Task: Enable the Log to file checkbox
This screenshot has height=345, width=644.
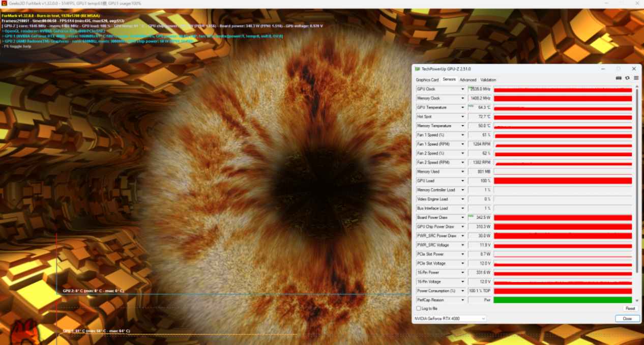Action: [419, 308]
